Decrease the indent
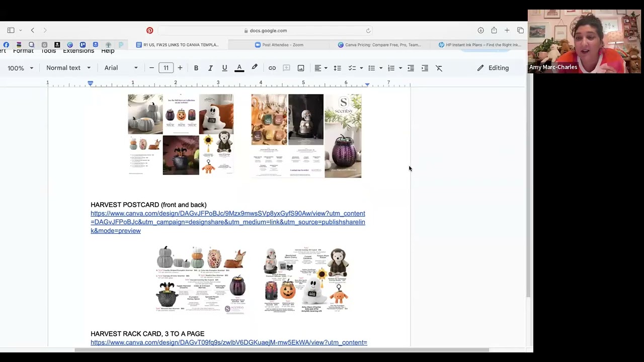 click(411, 68)
